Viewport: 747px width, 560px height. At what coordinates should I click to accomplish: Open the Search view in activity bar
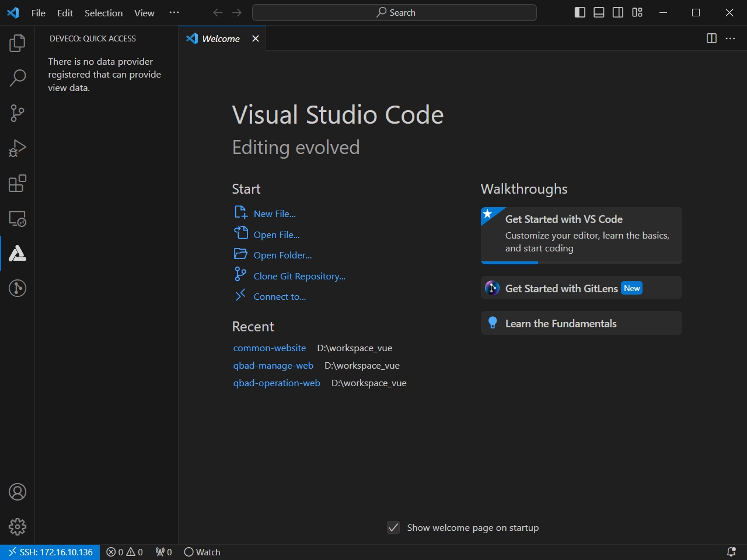coord(18,78)
